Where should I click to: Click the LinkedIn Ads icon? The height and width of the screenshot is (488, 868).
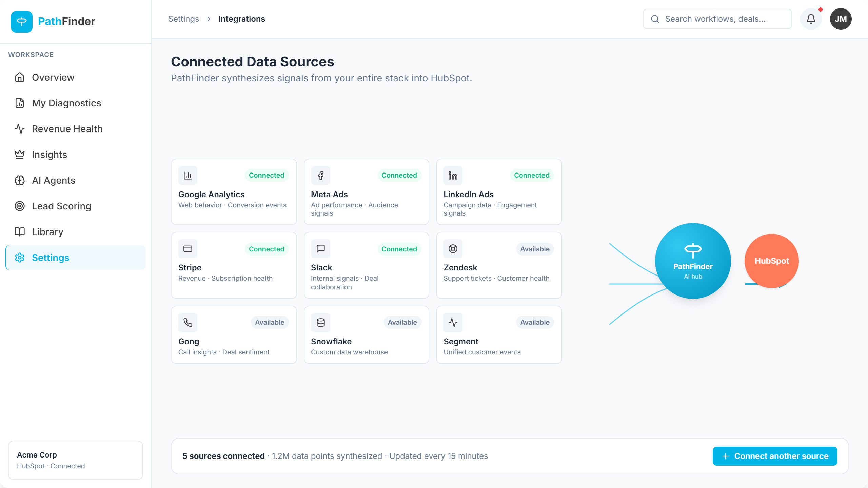pyautogui.click(x=453, y=176)
